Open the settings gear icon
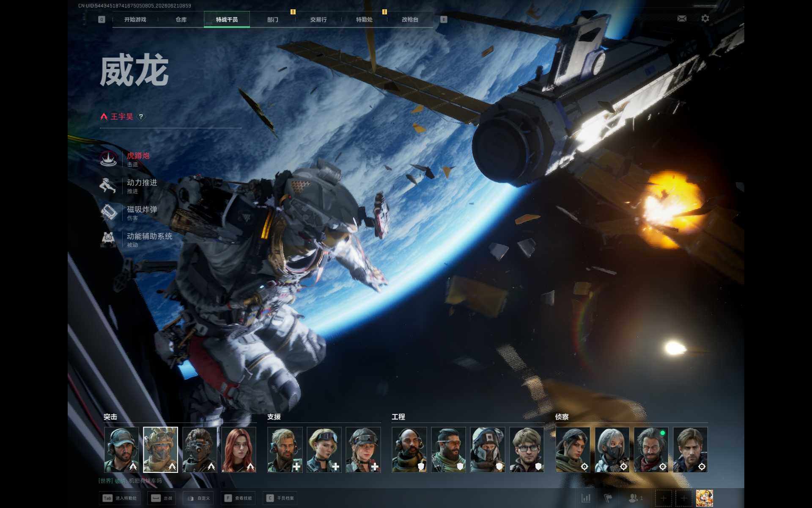The width and height of the screenshot is (812, 508). point(705,19)
